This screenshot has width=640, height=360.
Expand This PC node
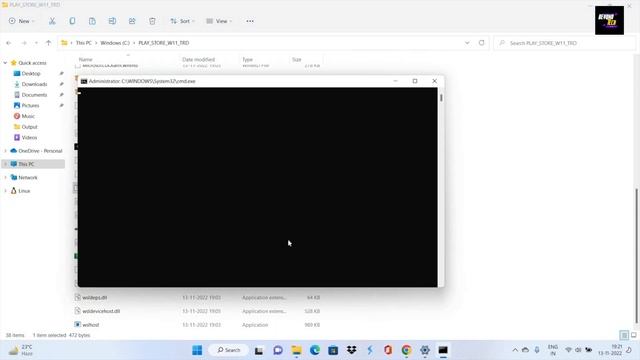tap(5, 164)
